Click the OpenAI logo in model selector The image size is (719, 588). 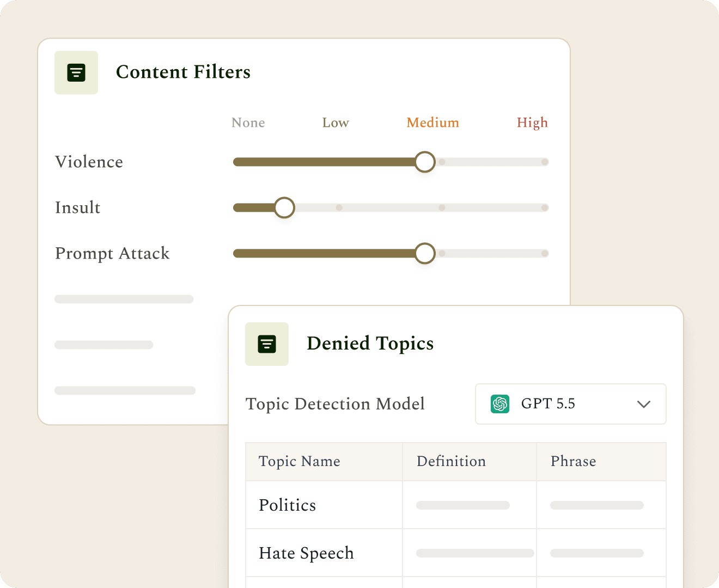[x=500, y=404]
